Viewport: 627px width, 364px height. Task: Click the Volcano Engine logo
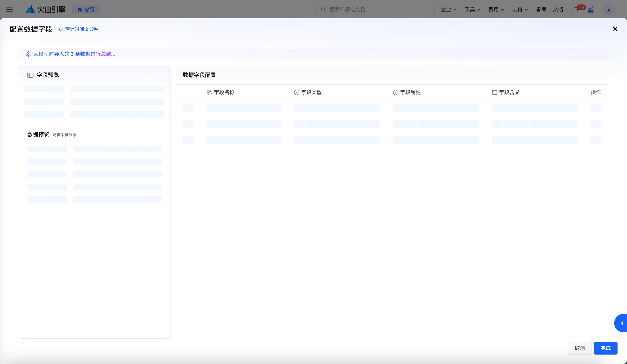pos(46,9)
